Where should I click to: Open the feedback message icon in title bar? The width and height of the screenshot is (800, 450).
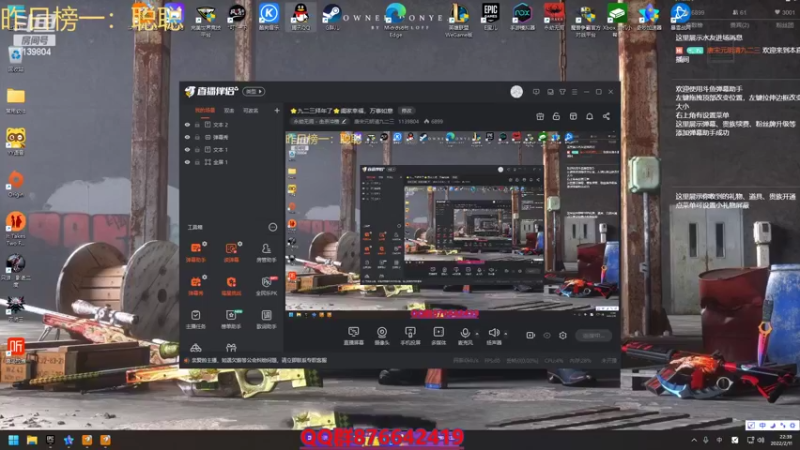[x=536, y=92]
